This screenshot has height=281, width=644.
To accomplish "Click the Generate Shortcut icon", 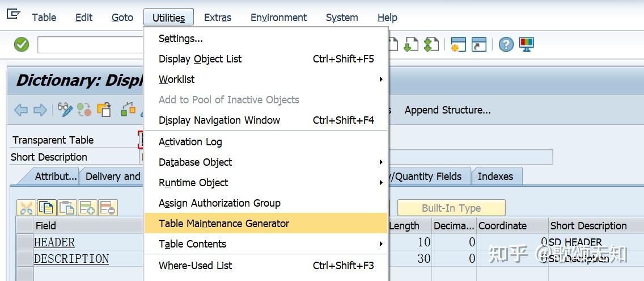I will point(479,44).
